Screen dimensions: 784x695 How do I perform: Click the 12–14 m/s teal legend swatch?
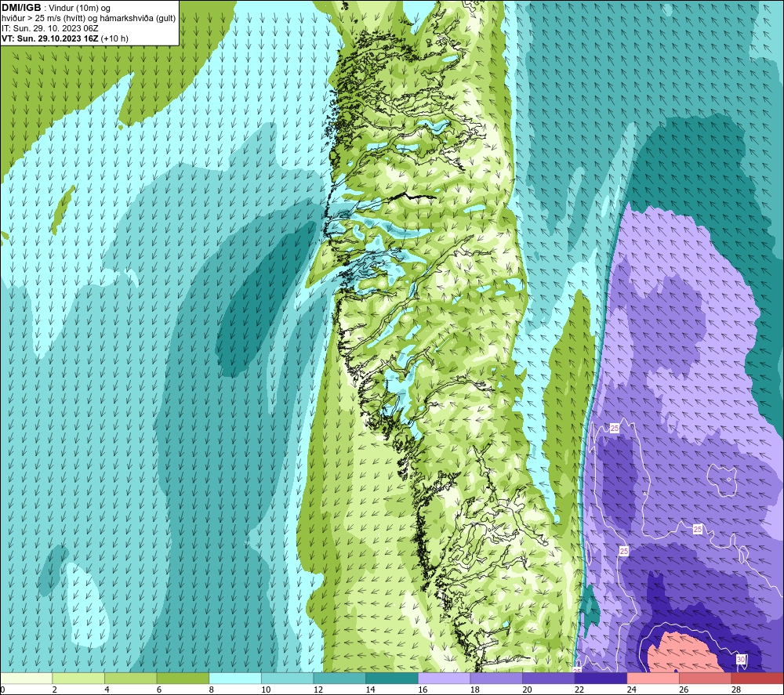339,678
